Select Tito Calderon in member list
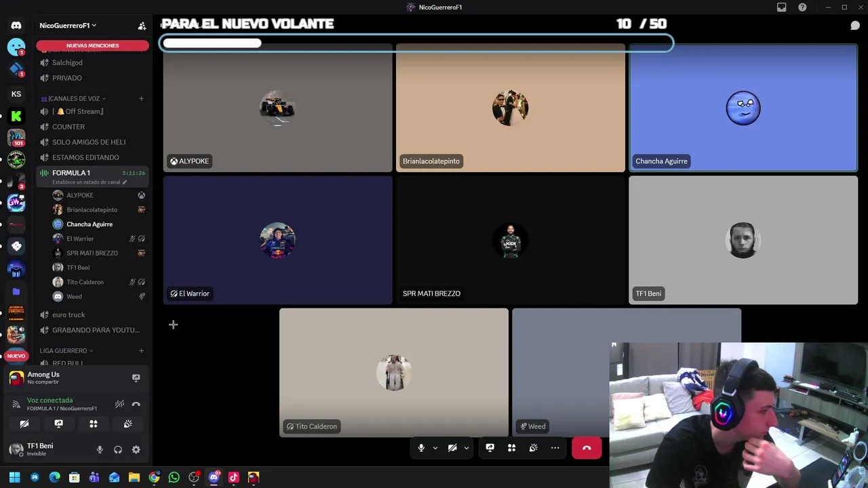This screenshot has height=488, width=868. [x=99, y=282]
